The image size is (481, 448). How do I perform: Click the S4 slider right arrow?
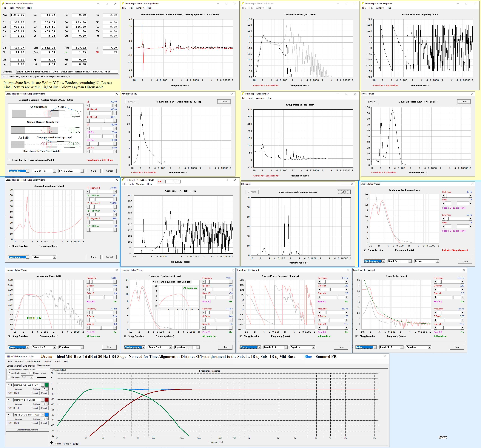pos(115,128)
